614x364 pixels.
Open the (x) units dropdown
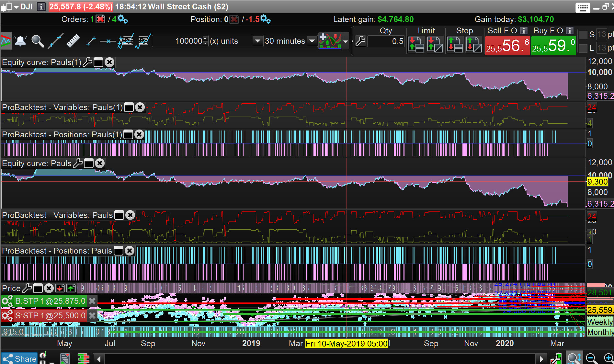click(257, 41)
